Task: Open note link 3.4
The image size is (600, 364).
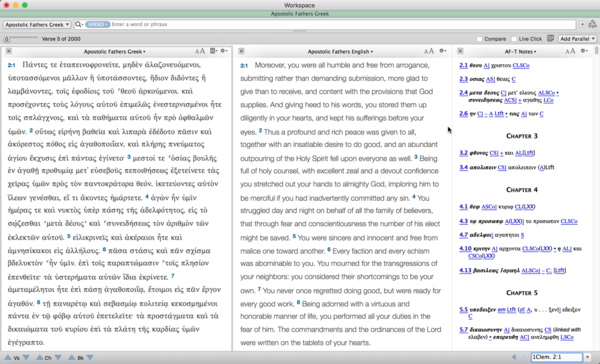Action: (x=463, y=167)
